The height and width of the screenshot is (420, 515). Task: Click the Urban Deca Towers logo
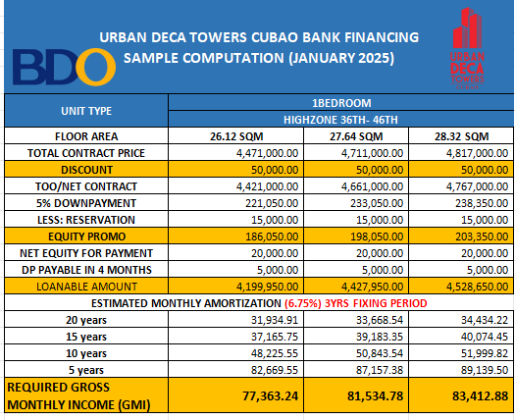(467, 48)
